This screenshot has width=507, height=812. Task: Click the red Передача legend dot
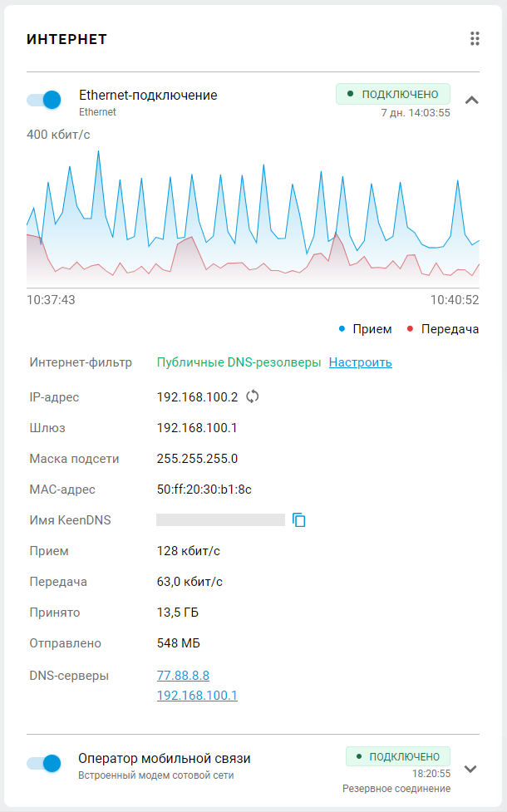[410, 329]
